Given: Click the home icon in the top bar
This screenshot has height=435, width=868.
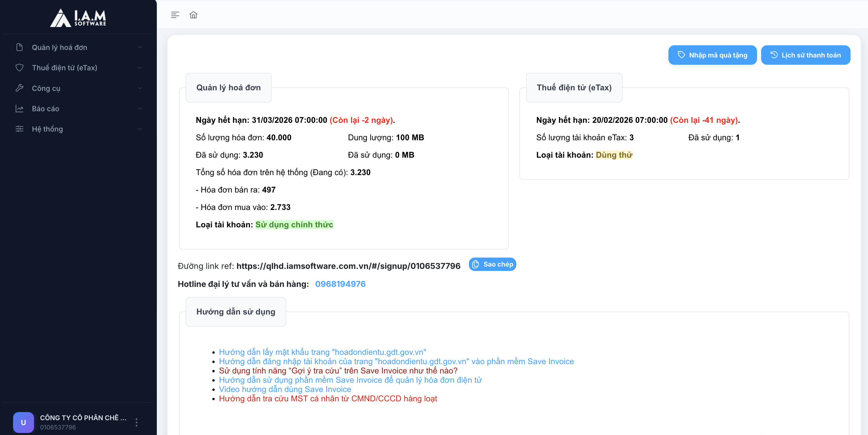Looking at the screenshot, I should coord(193,15).
